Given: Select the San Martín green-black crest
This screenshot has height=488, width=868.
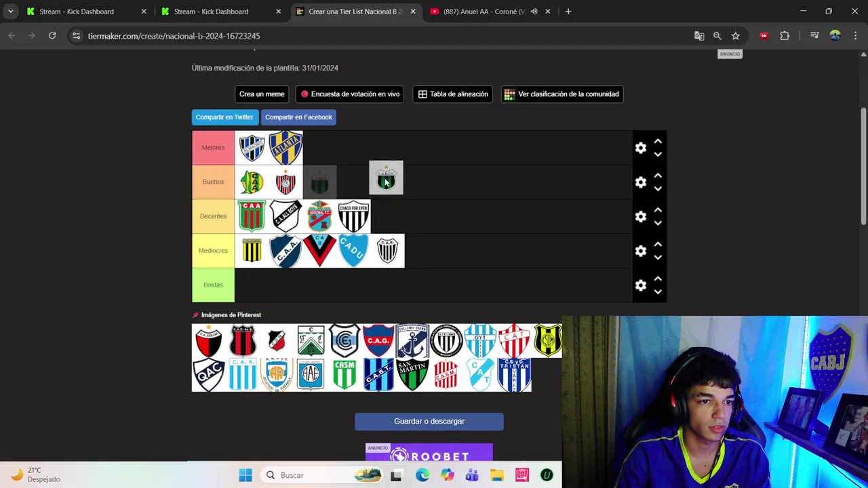Looking at the screenshot, I should click(x=412, y=375).
